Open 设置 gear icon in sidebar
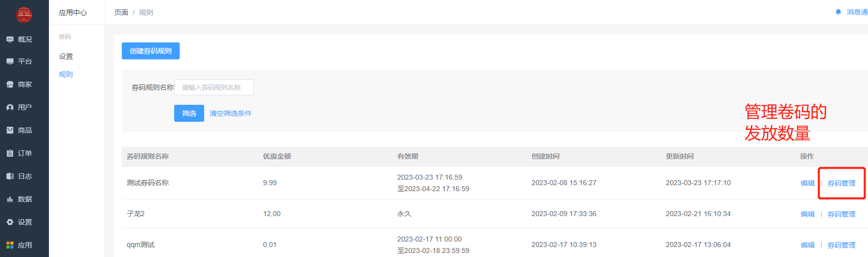The image size is (868, 257). [x=10, y=222]
